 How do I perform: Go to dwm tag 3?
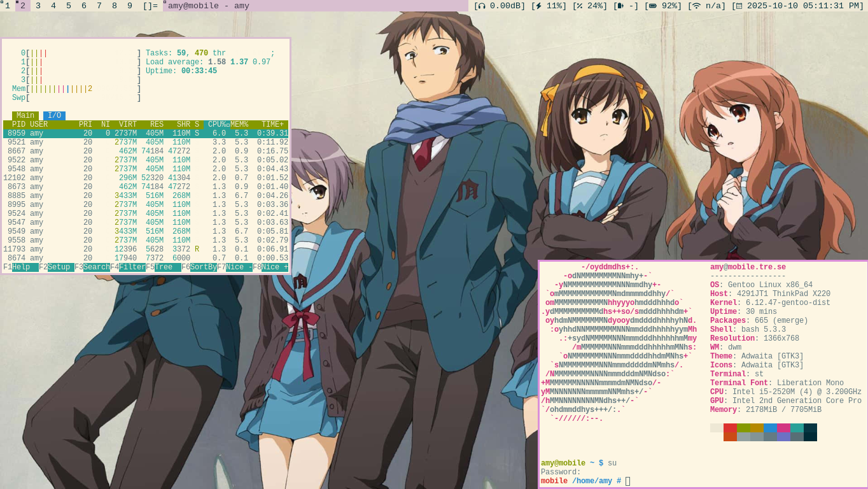38,6
